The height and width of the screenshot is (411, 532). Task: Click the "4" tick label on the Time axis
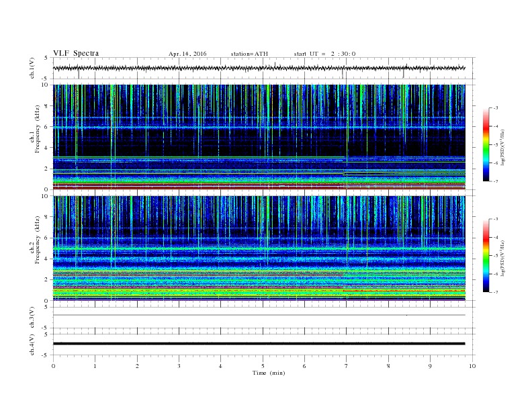pyautogui.click(x=220, y=366)
